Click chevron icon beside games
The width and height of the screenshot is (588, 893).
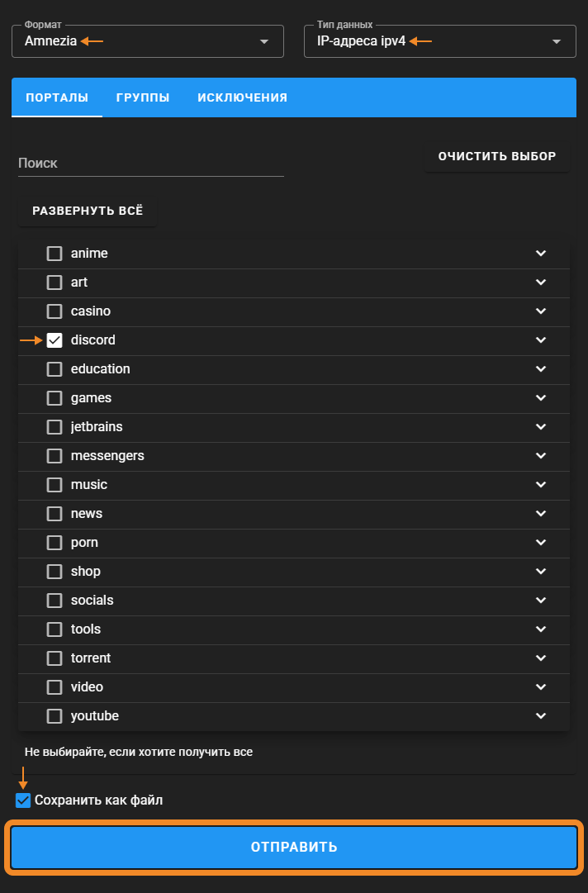click(x=541, y=398)
